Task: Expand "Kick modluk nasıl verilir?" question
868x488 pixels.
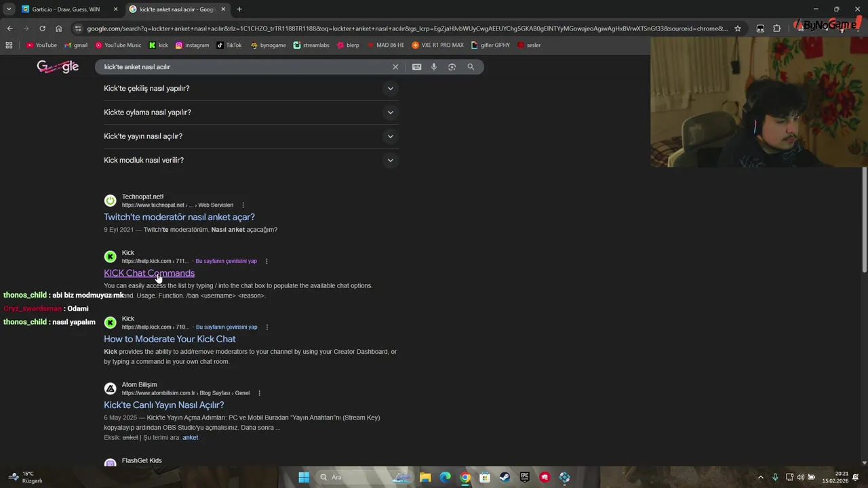Action: 250,161
